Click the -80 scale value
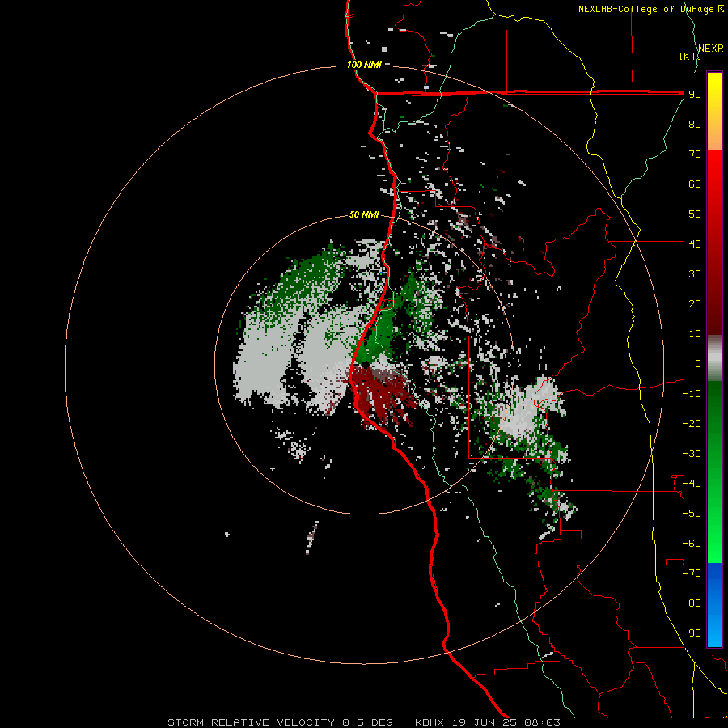 click(692, 603)
